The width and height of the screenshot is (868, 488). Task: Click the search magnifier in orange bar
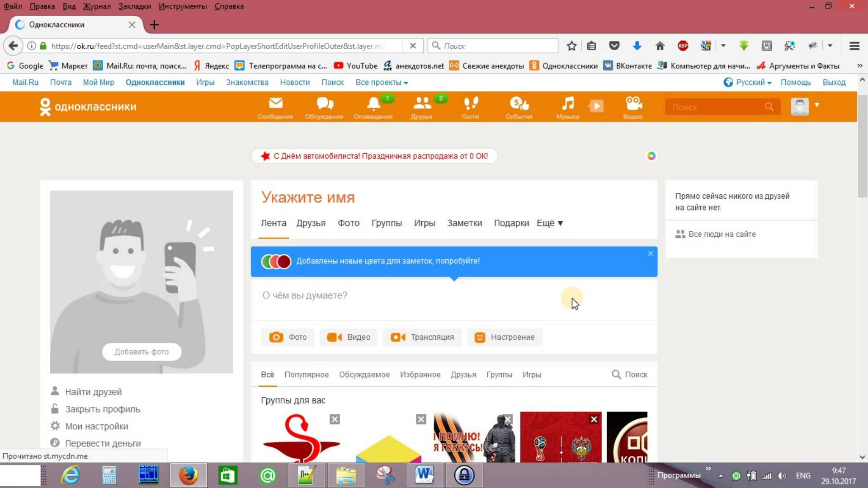769,107
